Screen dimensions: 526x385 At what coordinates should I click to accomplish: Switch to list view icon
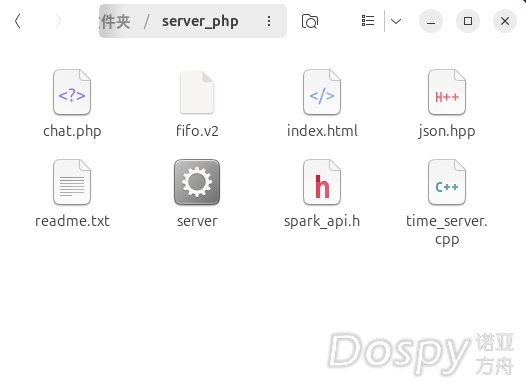click(368, 21)
